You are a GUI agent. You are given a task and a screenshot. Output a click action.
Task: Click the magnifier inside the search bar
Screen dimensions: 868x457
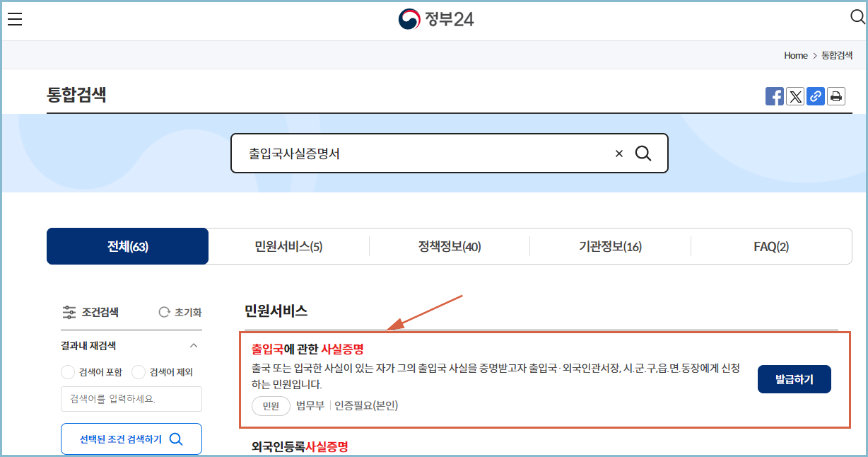[x=643, y=153]
